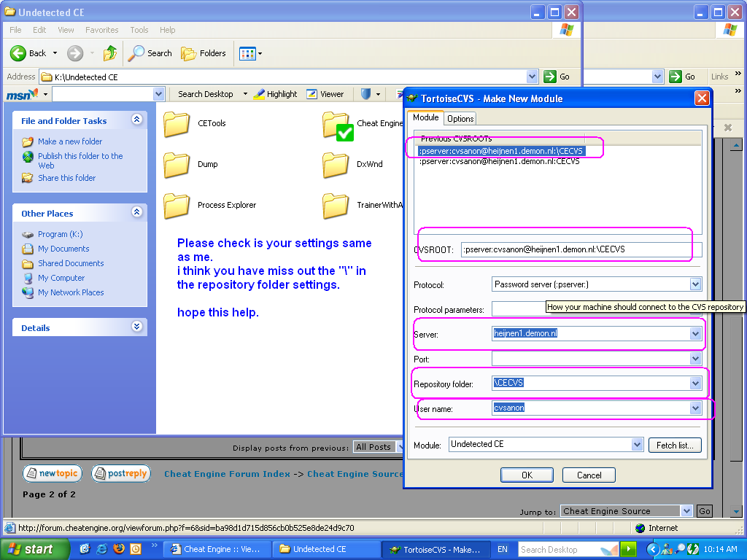Viewport: 747px width, 560px height.
Task: Click Share this folder
Action: tap(66, 178)
